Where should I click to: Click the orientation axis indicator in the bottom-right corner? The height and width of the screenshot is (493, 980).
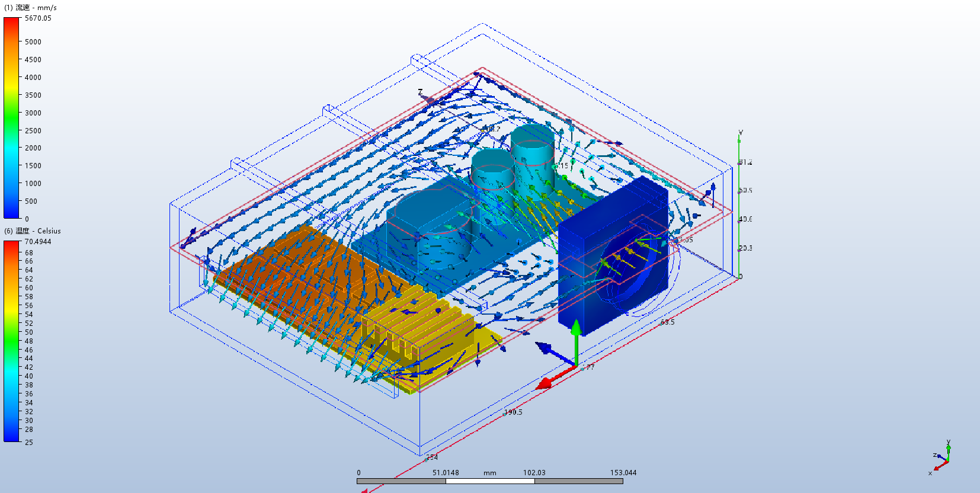[x=941, y=457]
